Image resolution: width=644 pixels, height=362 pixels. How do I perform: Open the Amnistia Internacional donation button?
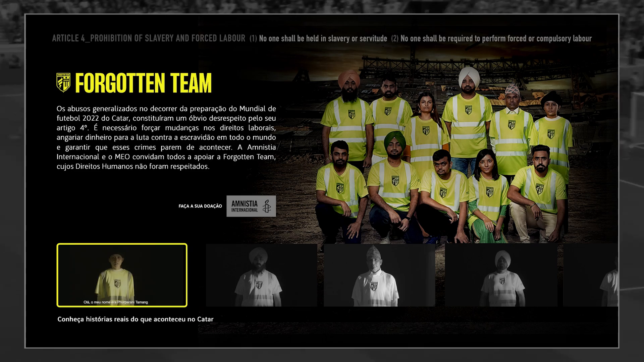tap(251, 206)
